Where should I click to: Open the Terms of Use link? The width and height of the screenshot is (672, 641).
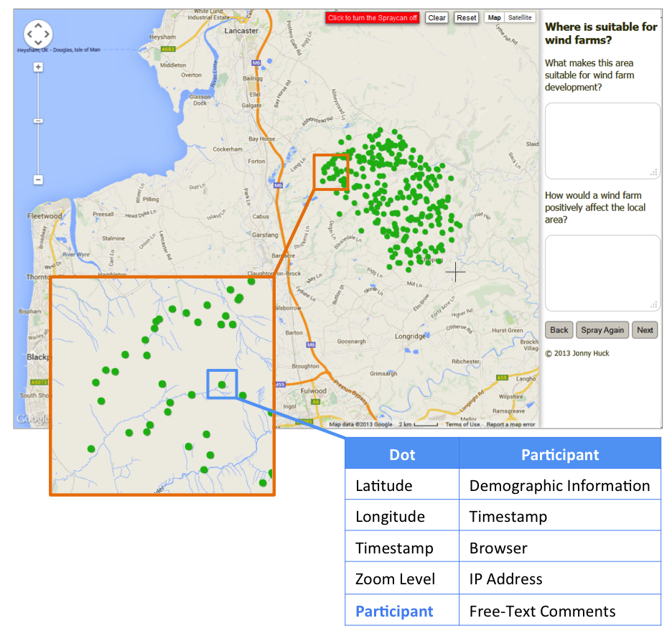coord(462,424)
